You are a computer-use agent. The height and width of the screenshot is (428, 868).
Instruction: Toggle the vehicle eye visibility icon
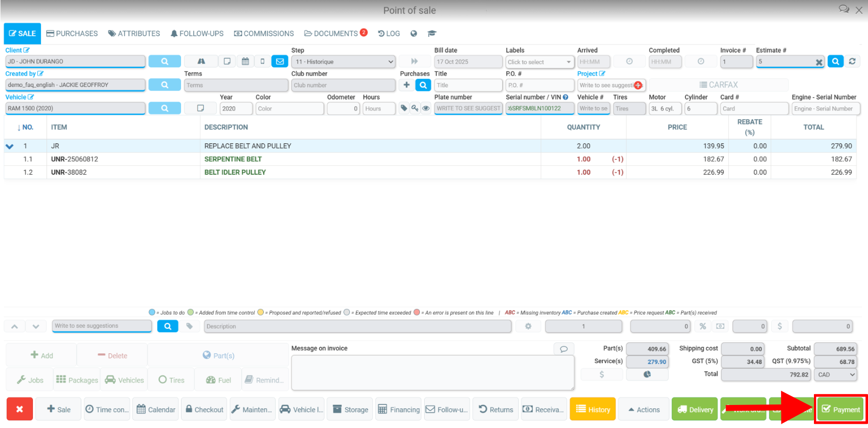coord(426,109)
